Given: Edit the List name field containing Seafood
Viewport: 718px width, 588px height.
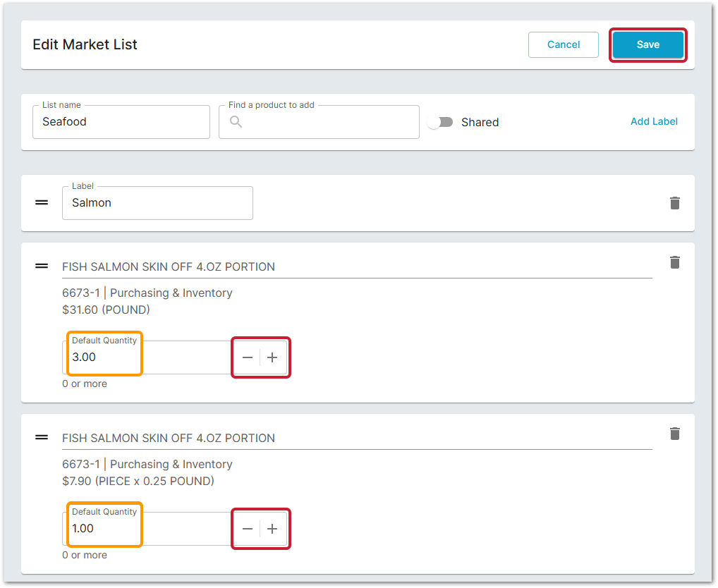Looking at the screenshot, I should tap(121, 122).
